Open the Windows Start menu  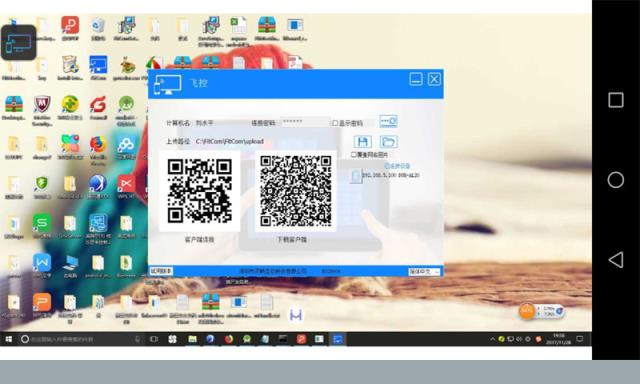pos(8,339)
